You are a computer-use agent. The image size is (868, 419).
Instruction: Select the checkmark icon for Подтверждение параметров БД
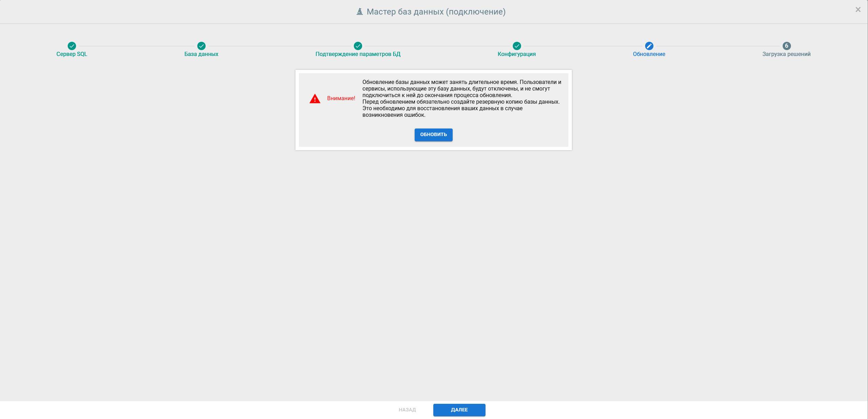point(358,46)
